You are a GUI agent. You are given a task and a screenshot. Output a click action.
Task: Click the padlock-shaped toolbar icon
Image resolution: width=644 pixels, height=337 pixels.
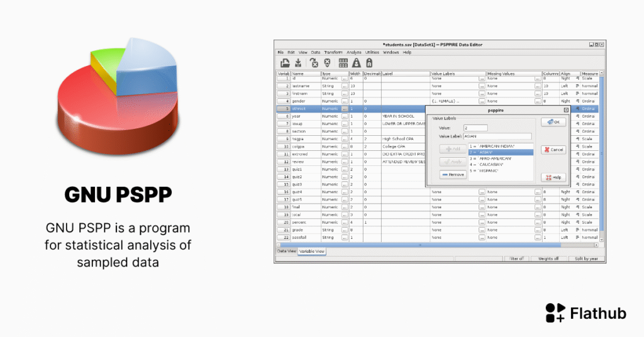(x=369, y=62)
